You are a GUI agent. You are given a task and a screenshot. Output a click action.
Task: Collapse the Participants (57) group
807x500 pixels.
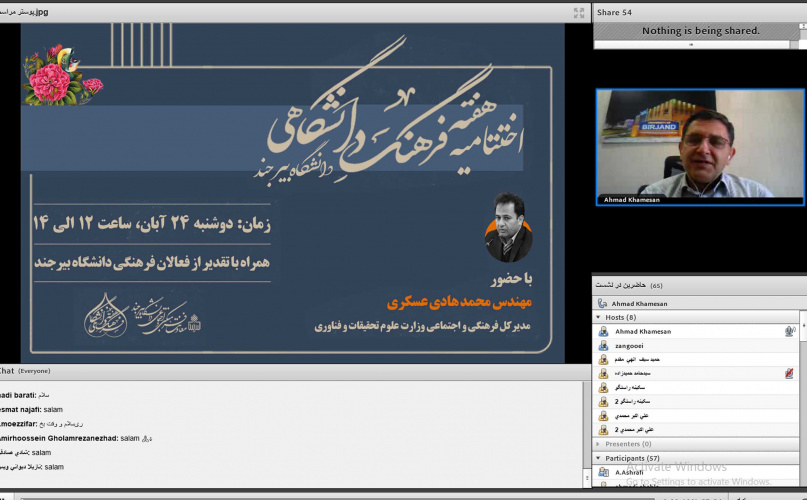pyautogui.click(x=598, y=458)
